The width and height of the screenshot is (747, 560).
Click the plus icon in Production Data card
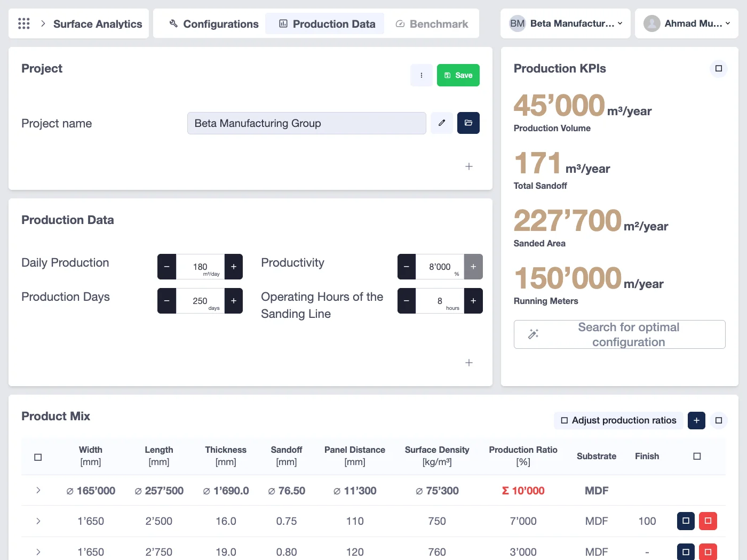coord(469,363)
